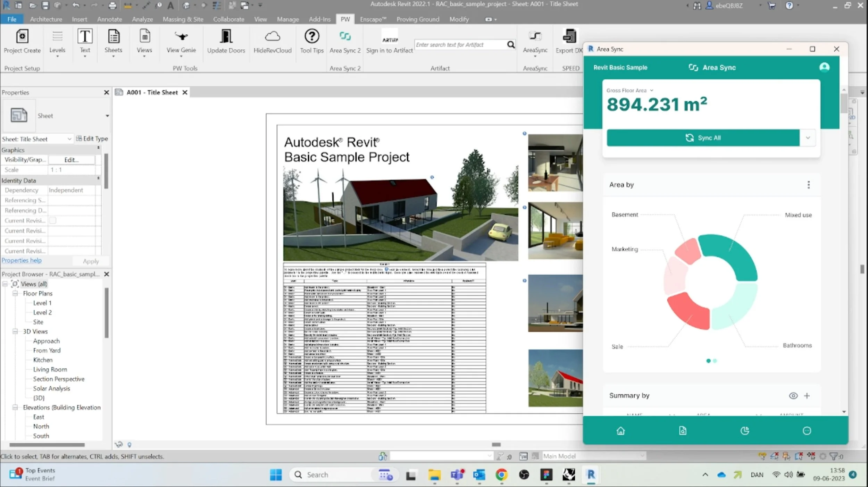This screenshot has height=487, width=868.
Task: Open the Sheets tool
Action: 113,42
